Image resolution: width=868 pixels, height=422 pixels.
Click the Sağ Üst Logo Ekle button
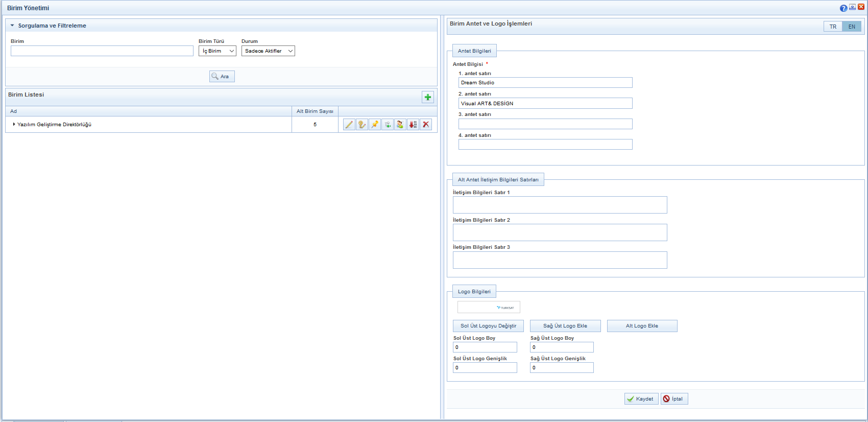pos(565,326)
